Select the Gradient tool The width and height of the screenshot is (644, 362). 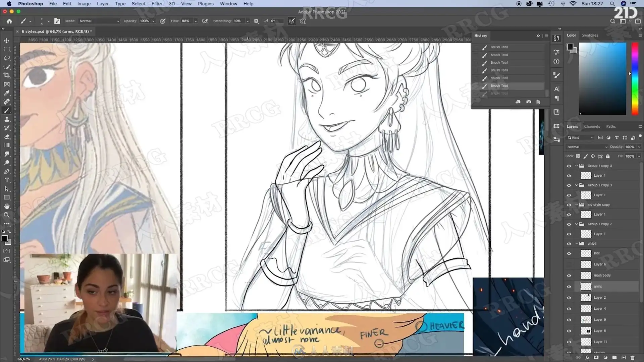coord(7,145)
